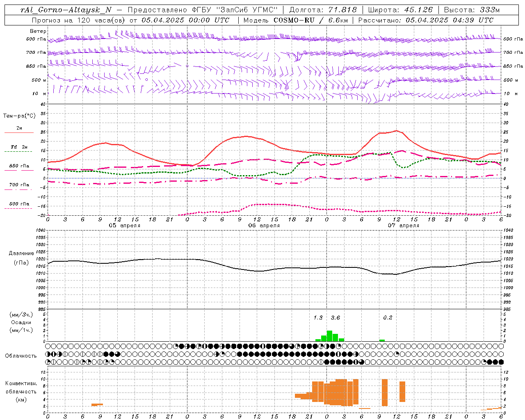Click the (мм/1ч.) precipitation unit label

point(21,330)
